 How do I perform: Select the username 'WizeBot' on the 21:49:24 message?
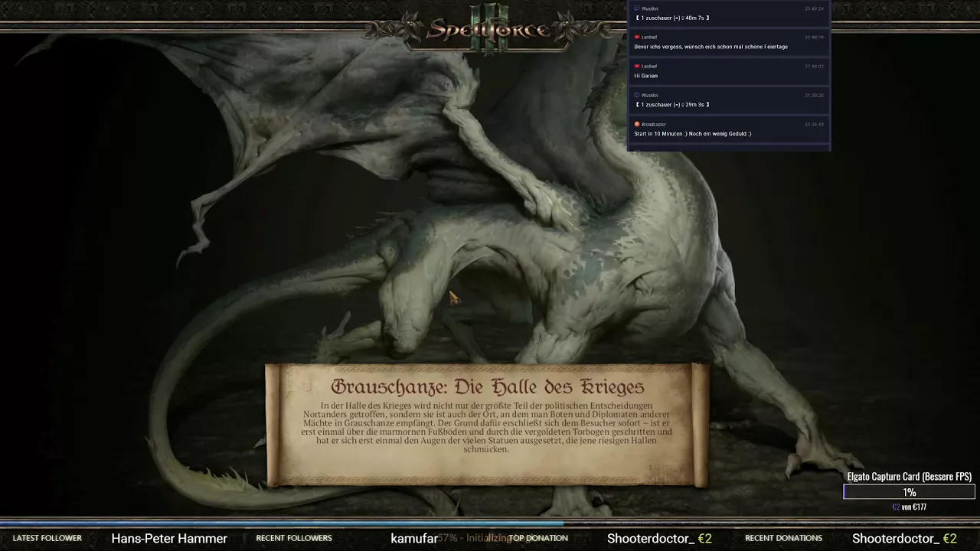(x=649, y=8)
